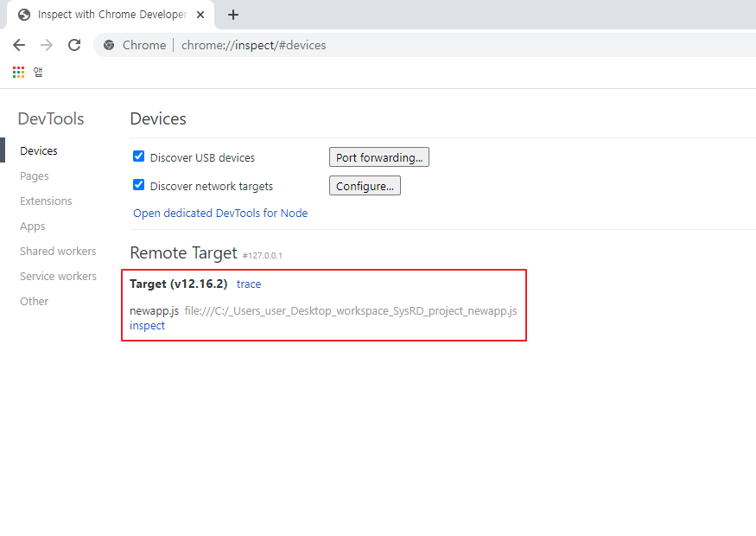756x536 pixels.
Task: Select Other in the sidebar
Action: (x=34, y=302)
